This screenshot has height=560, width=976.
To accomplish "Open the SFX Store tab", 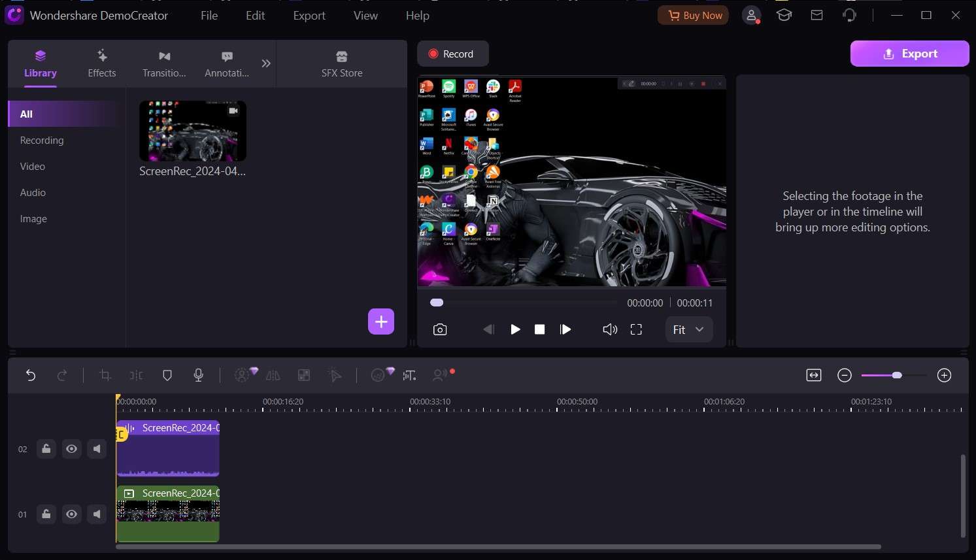I will click(x=342, y=64).
